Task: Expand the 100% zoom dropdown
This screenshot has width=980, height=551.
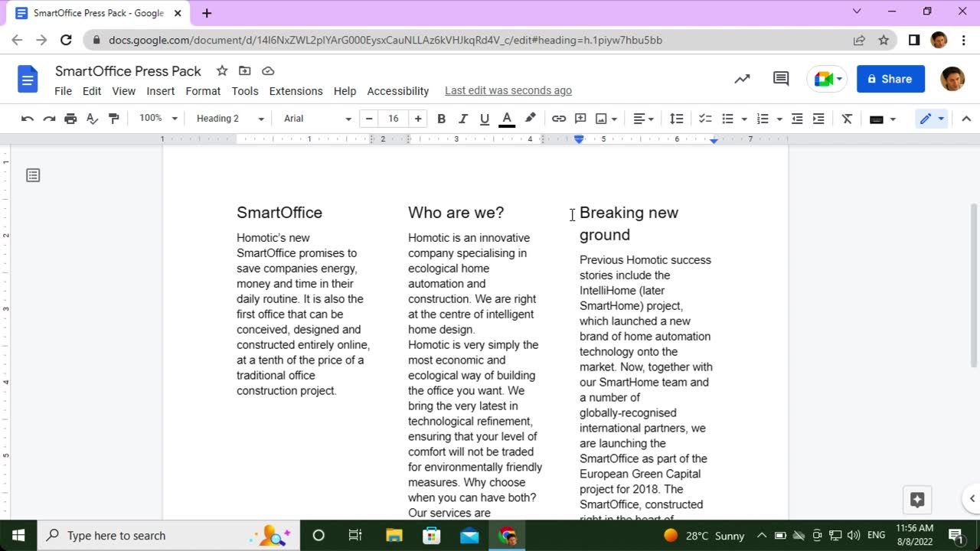Action: pyautogui.click(x=158, y=119)
